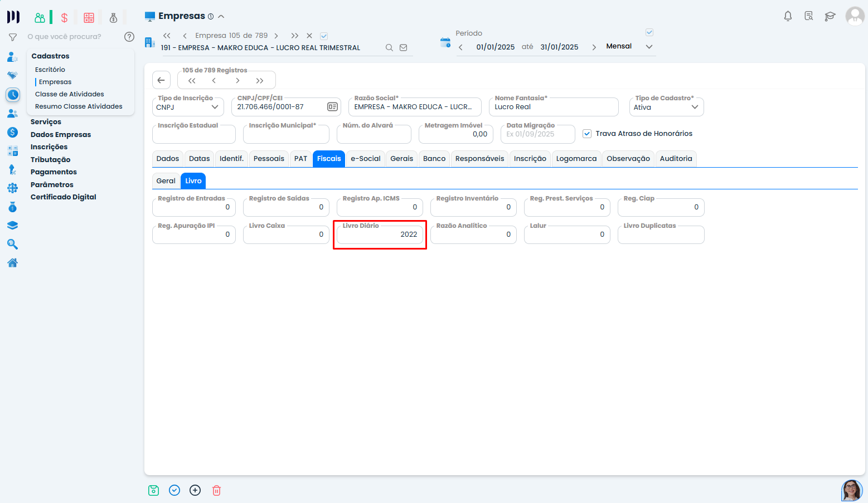Click the envelope icon beside company name
Viewport: 868px width, 503px height.
tap(404, 48)
